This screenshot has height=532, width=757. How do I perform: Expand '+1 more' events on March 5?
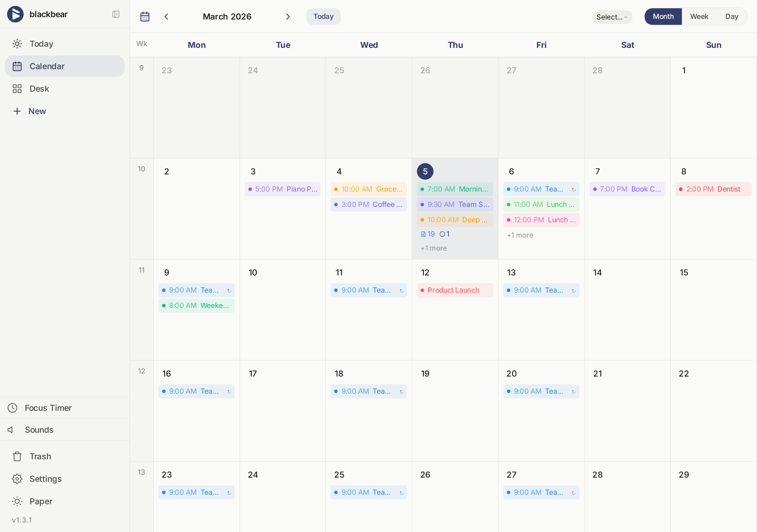434,248
